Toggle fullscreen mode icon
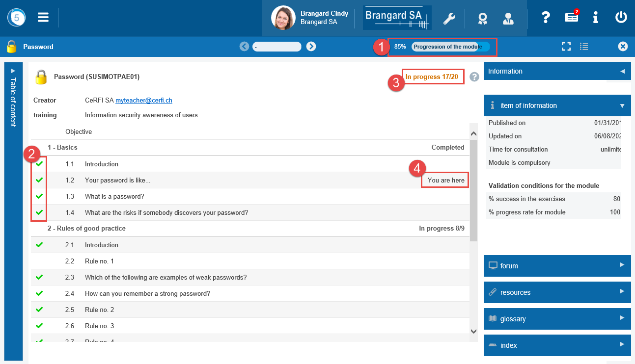Viewport: 635px width, 364px height. click(x=566, y=47)
